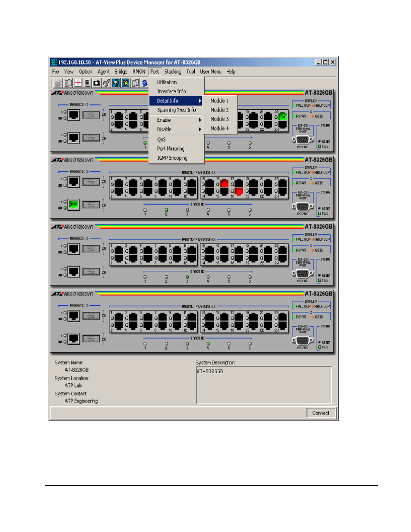
Task: Choose Port Mirroring menu entry
Action: 176,149
